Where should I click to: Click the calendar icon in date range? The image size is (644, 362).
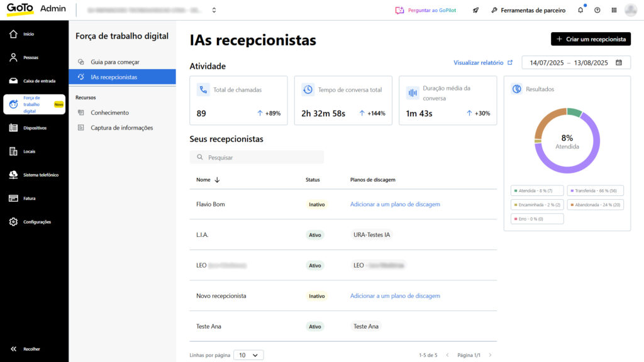click(619, 63)
